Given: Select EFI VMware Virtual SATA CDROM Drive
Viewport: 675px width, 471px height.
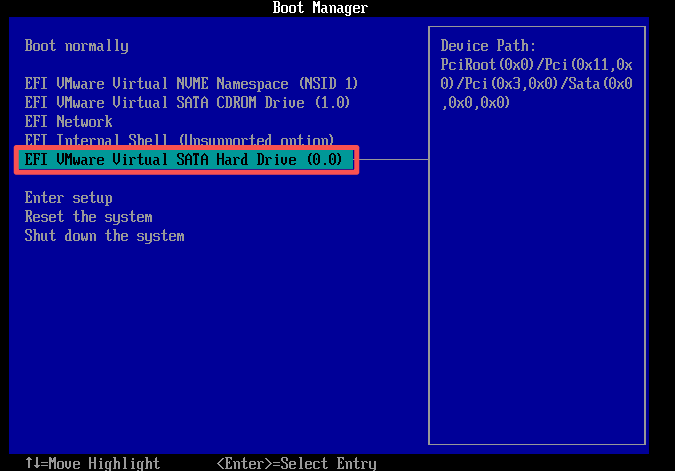Looking at the screenshot, I should [x=187, y=102].
